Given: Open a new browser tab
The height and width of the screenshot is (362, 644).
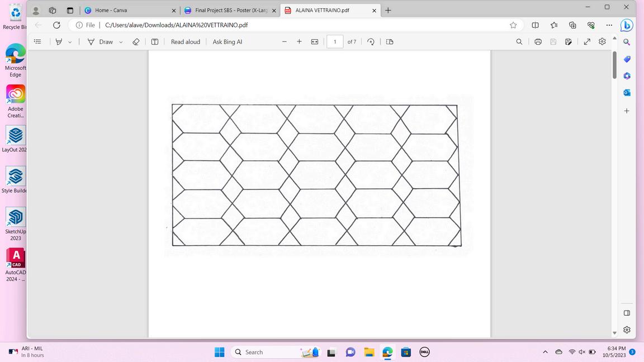Looking at the screenshot, I should 388,10.
